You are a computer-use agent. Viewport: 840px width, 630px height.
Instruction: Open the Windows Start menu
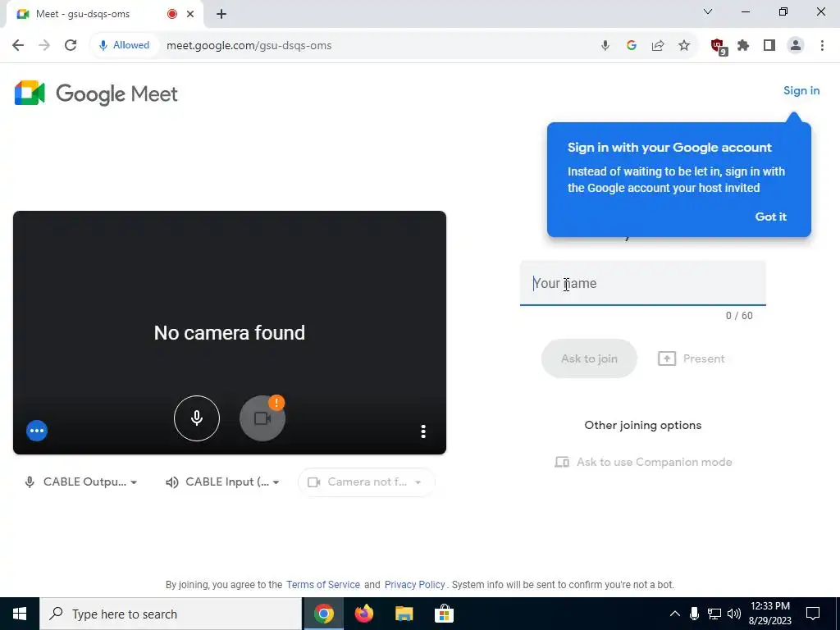tap(20, 614)
